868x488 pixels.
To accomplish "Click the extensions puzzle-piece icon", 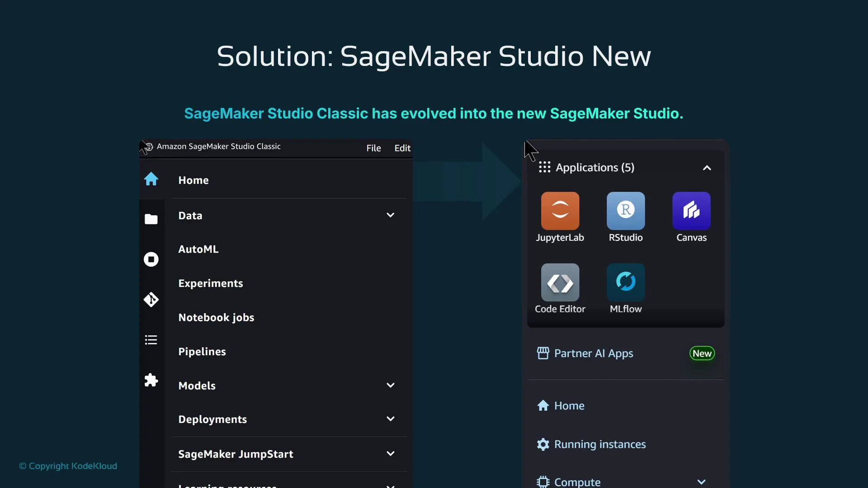I will 151,380.
